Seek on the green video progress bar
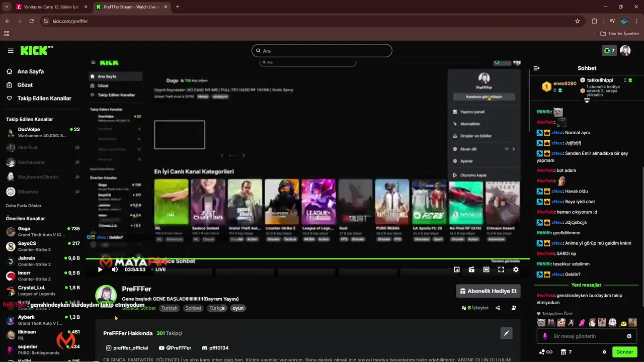This screenshot has width=644, height=362. (x=307, y=259)
